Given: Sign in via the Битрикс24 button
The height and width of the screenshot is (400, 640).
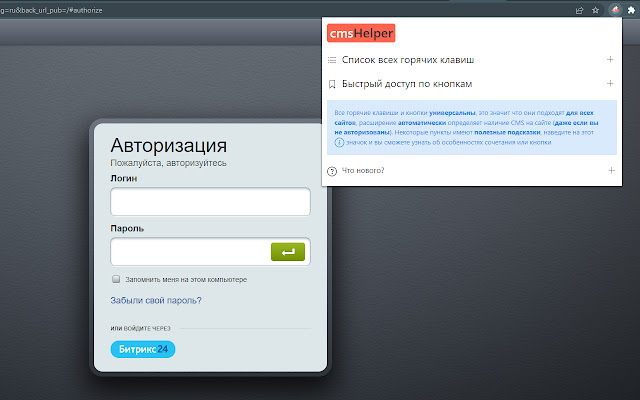Looking at the screenshot, I should pos(143,349).
